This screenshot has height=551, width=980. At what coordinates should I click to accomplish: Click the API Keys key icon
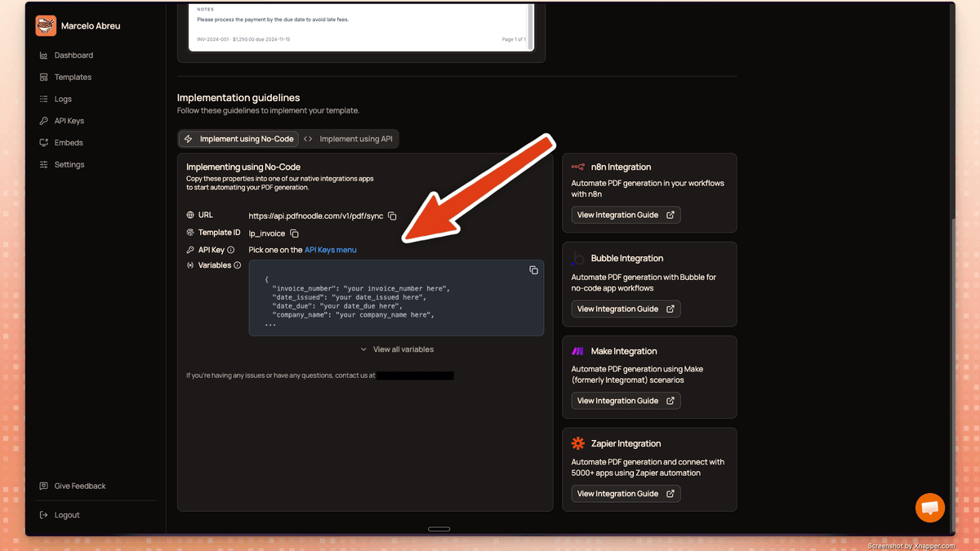coord(42,121)
